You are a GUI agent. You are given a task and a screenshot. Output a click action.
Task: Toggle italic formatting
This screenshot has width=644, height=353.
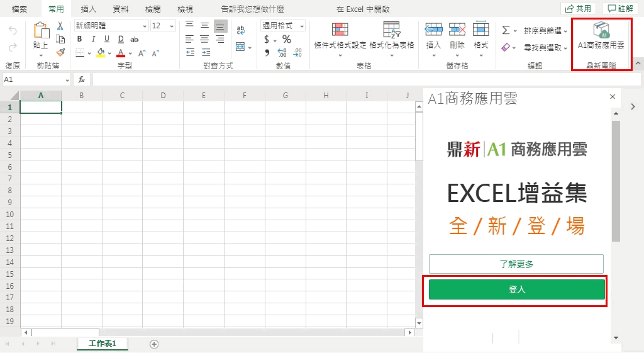point(93,39)
